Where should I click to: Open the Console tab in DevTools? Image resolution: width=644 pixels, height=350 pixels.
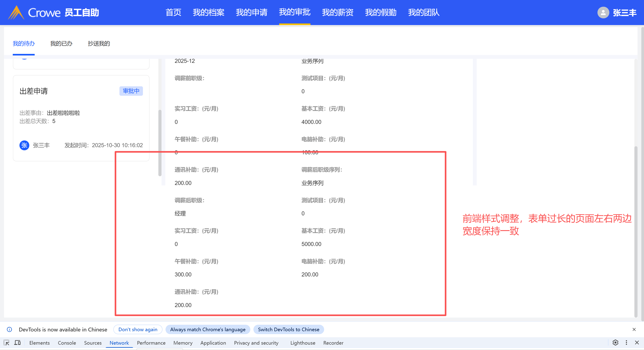pos(67,343)
